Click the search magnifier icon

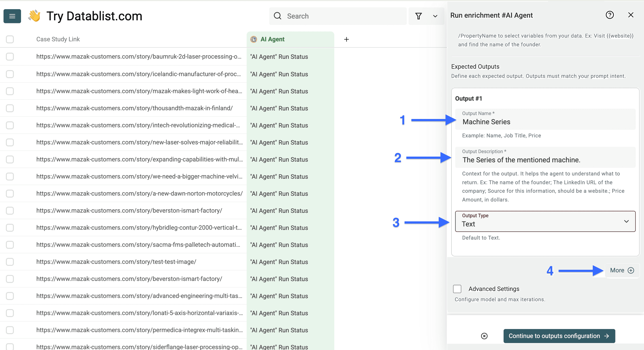tap(277, 16)
